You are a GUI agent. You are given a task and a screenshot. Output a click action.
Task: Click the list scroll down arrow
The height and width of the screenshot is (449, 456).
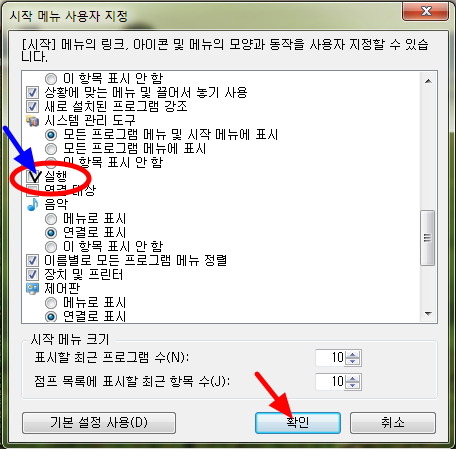(428, 314)
